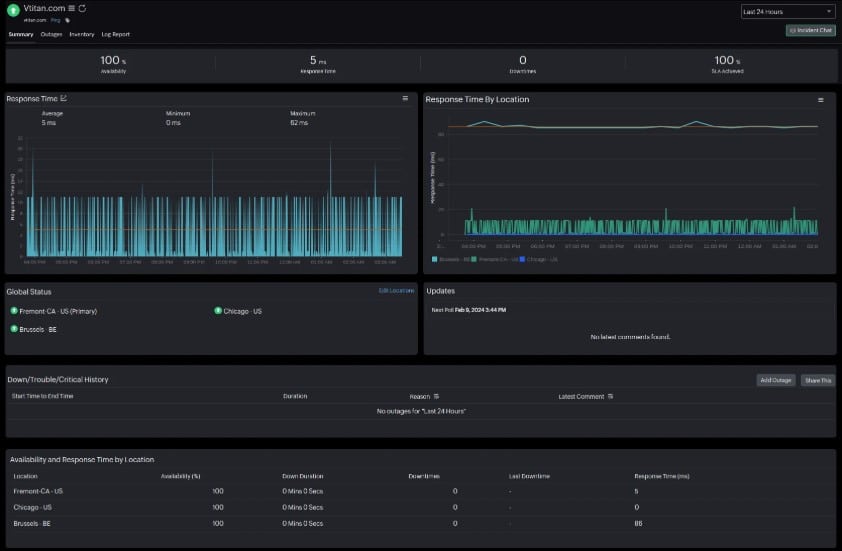842x551 pixels.
Task: Switch to the Summary tab
Action: tap(21, 34)
